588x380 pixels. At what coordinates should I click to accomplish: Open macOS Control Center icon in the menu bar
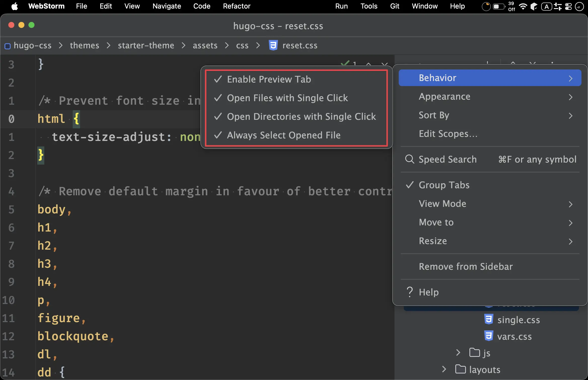[568, 6]
